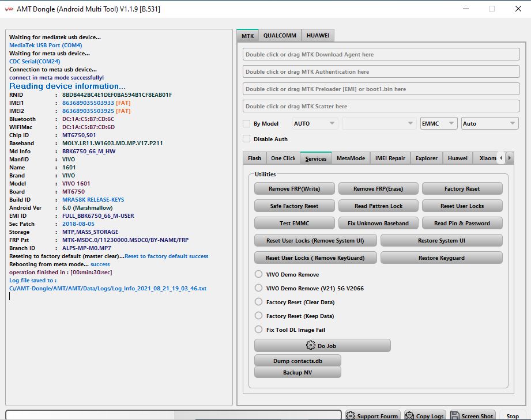The width and height of the screenshot is (531, 420).
Task: Click the MTK Download Agent field
Action: pos(381,55)
